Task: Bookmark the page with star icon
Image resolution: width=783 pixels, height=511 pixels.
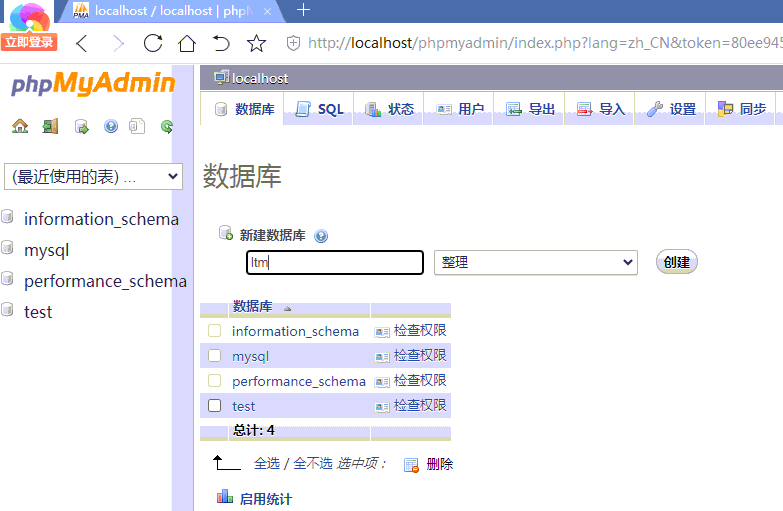Action: (256, 43)
